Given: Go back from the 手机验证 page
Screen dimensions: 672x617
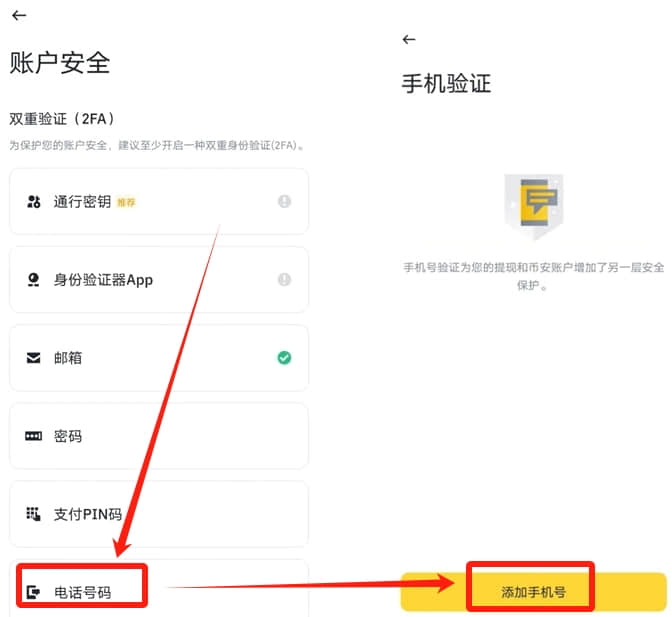Looking at the screenshot, I should [x=409, y=39].
